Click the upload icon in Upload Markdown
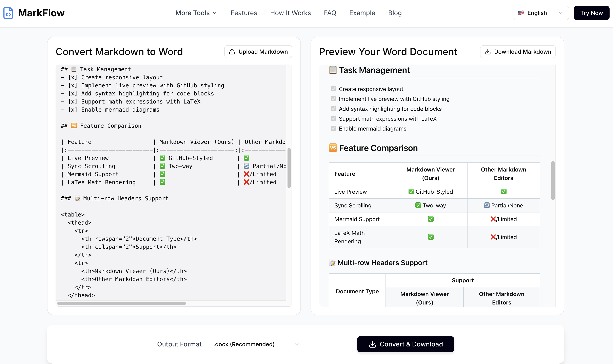This screenshot has width=613, height=364. (232, 52)
